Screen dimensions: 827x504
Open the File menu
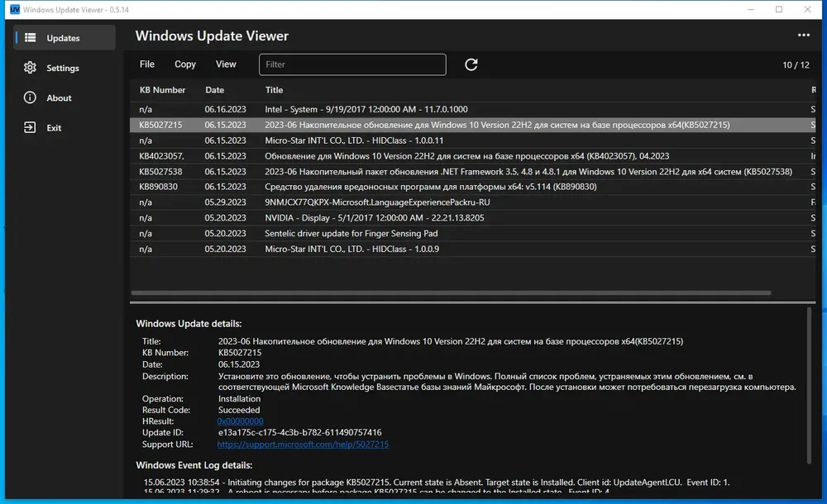[x=147, y=64]
